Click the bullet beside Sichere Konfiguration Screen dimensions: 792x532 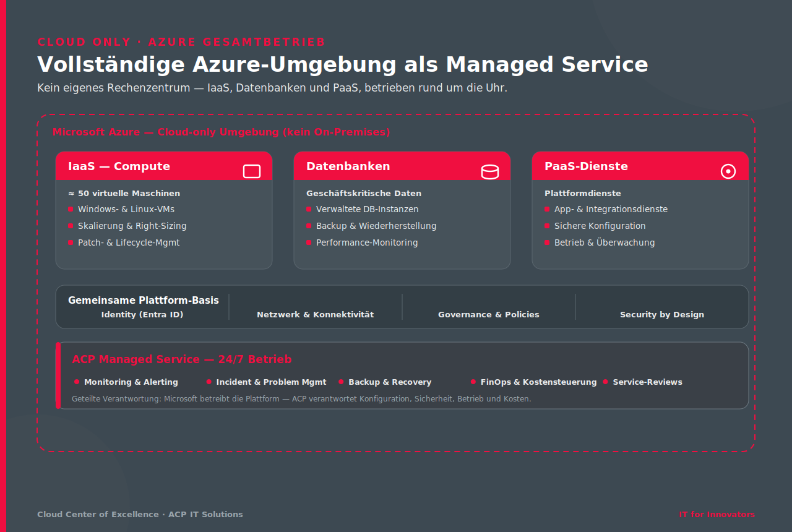[x=547, y=226]
